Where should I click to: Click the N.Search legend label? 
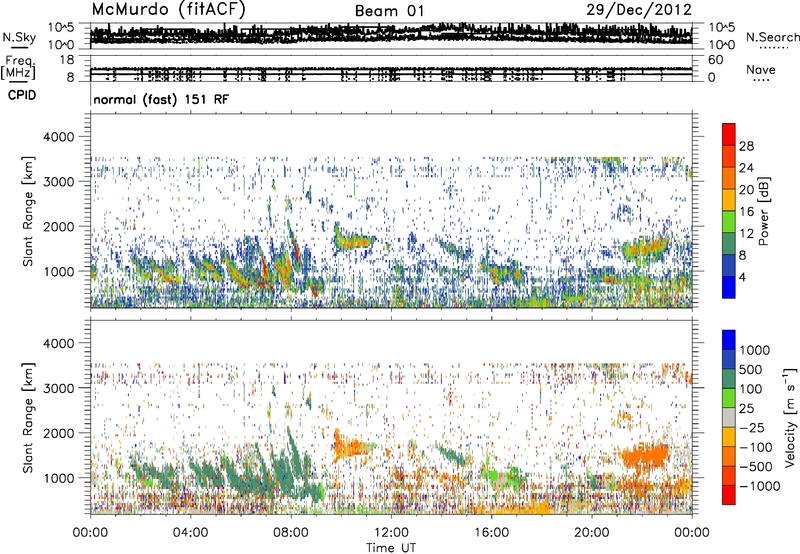(x=772, y=37)
